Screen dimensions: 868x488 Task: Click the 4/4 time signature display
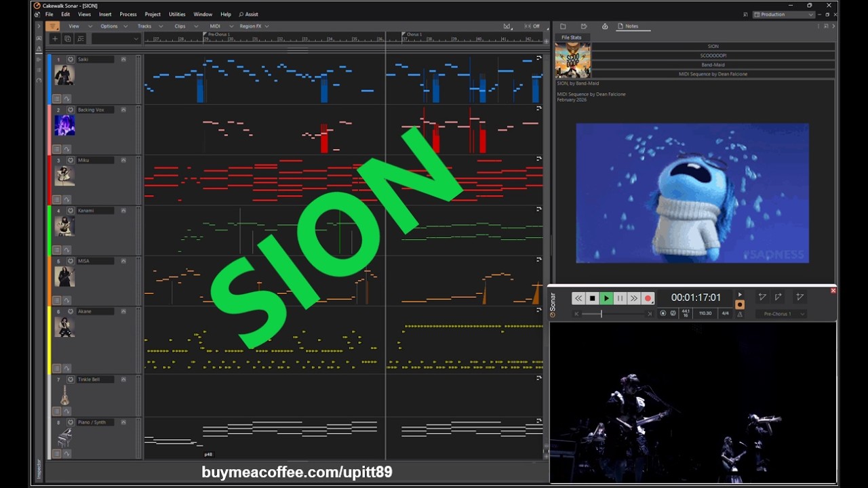click(x=725, y=313)
